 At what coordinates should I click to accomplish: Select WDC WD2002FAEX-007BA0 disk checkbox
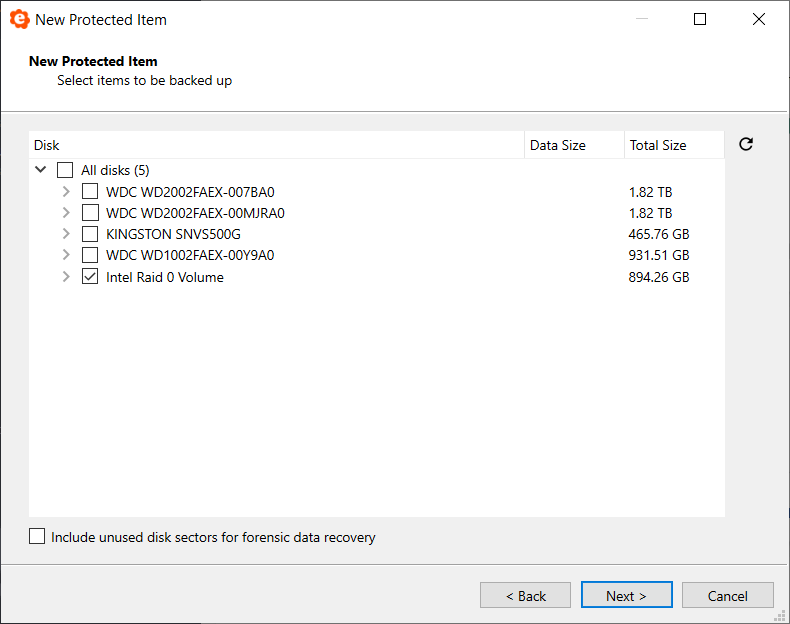coord(90,191)
